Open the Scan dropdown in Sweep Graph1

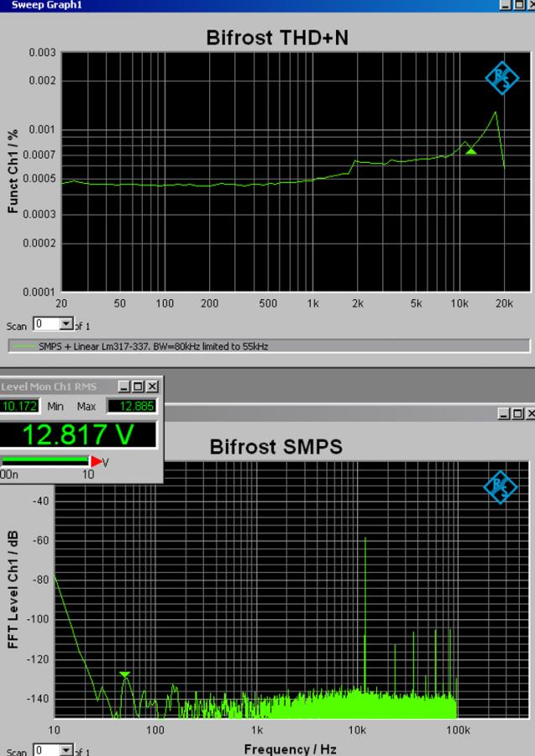pos(66,324)
